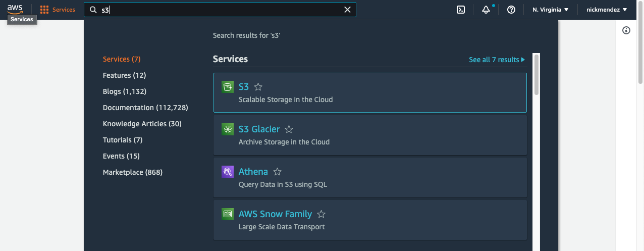Select the Marketplace (868) filter
This screenshot has height=251, width=644.
[x=133, y=172]
